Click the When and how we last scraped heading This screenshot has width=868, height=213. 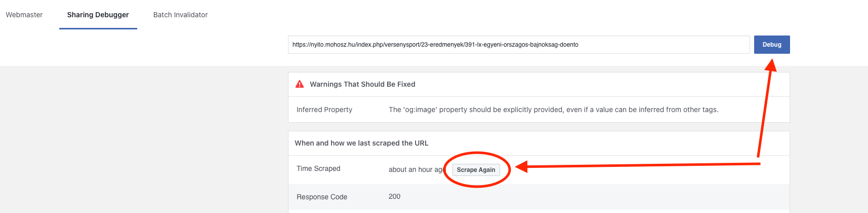[x=361, y=143]
